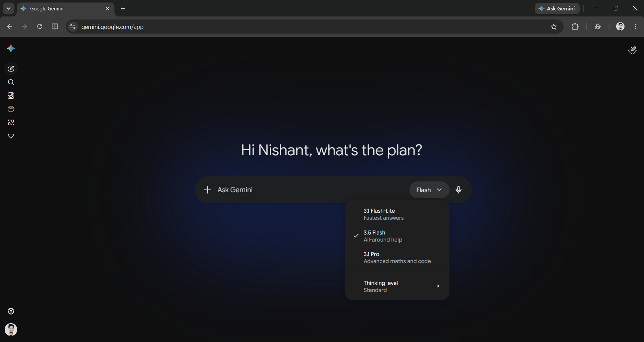Restore down the browser window
This screenshot has height=342, width=644.
pyautogui.click(x=616, y=8)
